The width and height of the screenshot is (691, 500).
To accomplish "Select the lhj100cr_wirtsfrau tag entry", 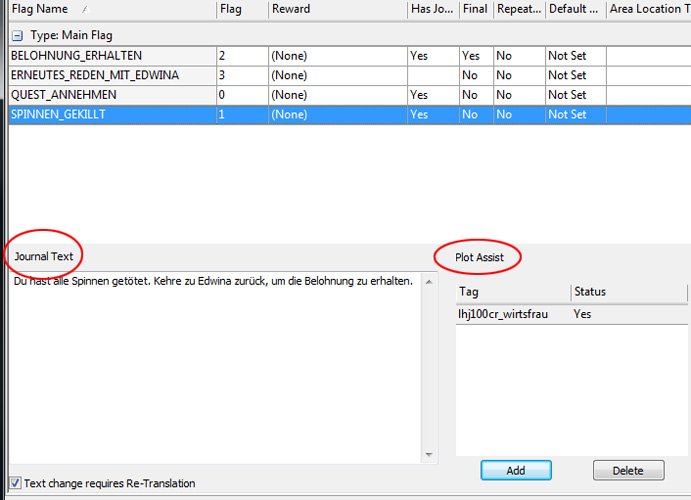I will (x=502, y=314).
